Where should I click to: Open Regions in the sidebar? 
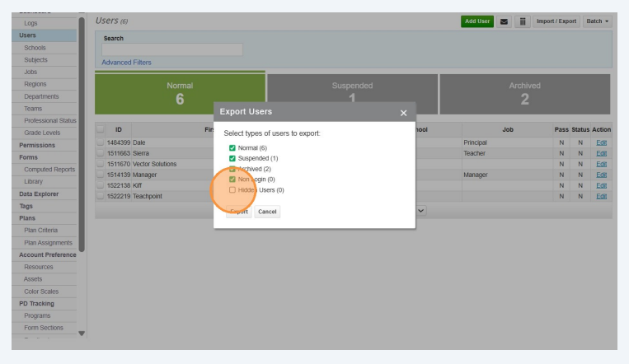tap(35, 84)
